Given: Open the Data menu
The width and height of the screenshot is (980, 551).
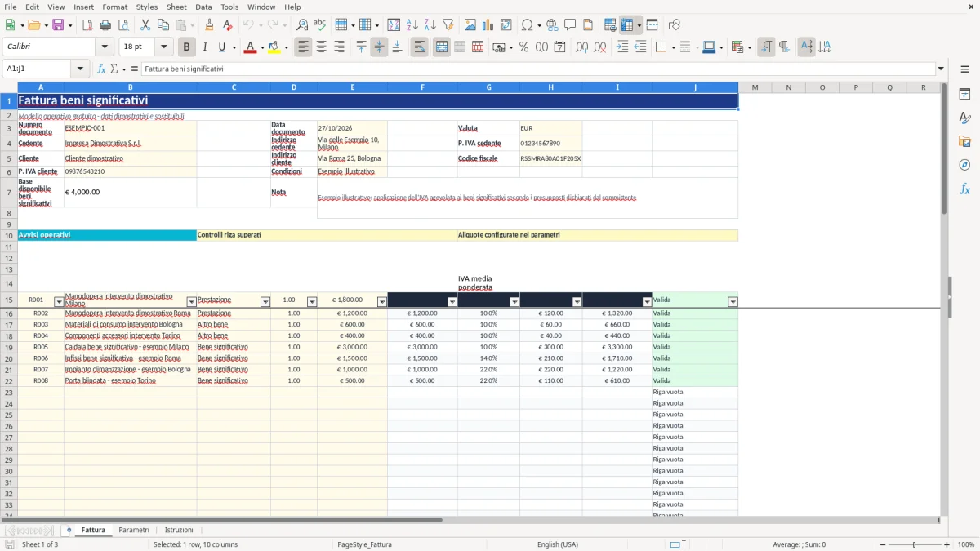Looking at the screenshot, I should 203,7.
